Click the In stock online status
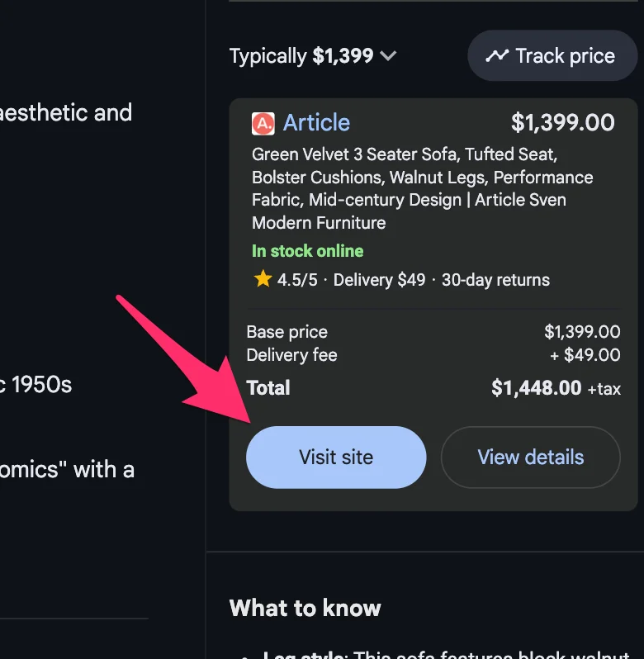This screenshot has width=644, height=659. tap(307, 251)
